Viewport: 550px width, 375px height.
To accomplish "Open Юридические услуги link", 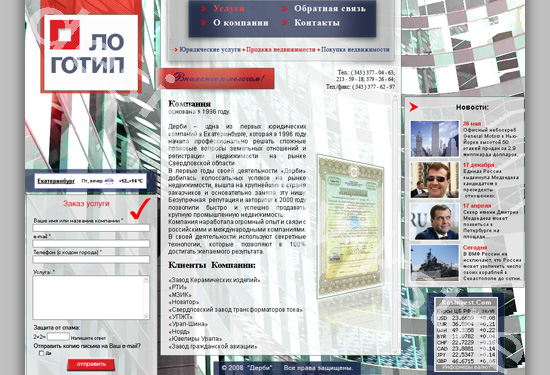I will point(210,50).
